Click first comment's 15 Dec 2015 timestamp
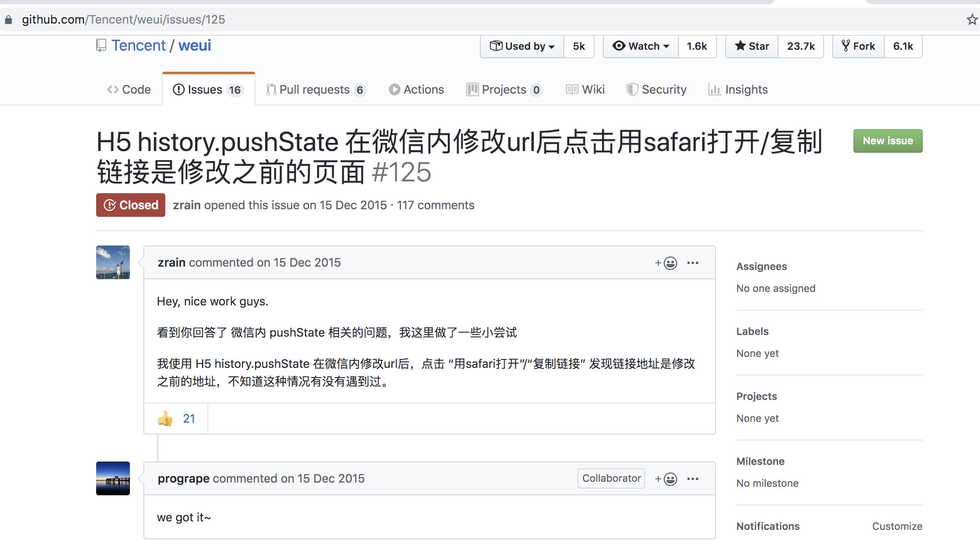The image size is (980, 540). pos(307,262)
